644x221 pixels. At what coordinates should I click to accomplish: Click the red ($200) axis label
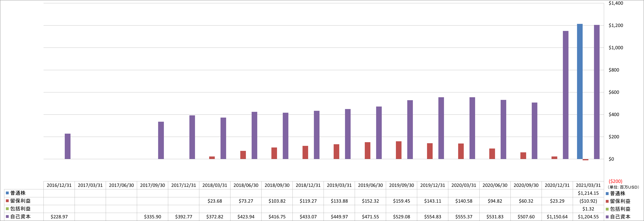(x=615, y=181)
